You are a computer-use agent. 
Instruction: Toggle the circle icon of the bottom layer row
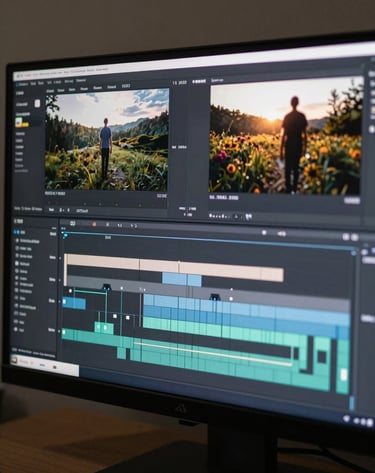tap(16, 330)
